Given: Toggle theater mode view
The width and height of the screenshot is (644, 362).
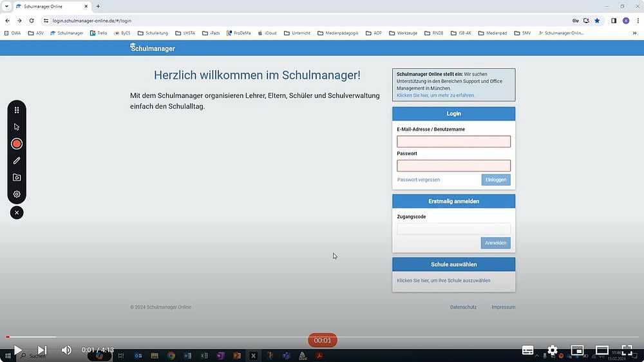Looking at the screenshot, I should 602,350.
